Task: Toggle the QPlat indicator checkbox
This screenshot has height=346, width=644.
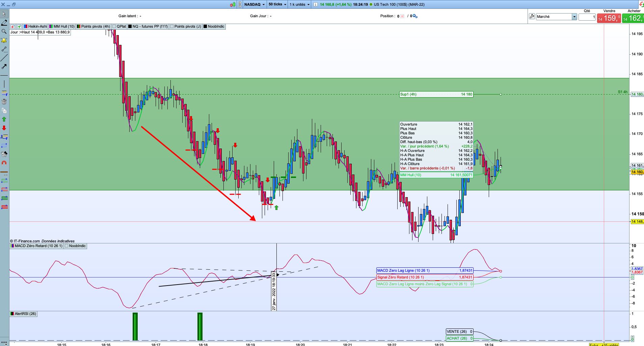Action: (114, 27)
